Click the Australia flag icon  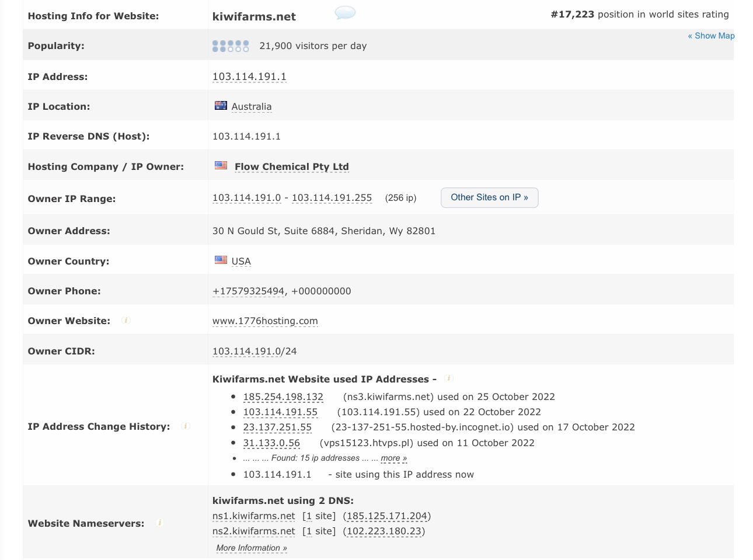tap(221, 106)
